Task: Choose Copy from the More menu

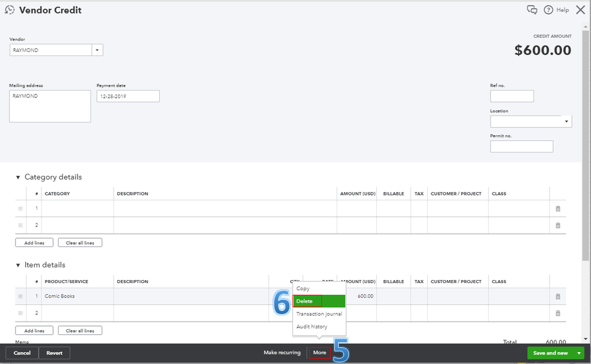Action: click(319, 289)
